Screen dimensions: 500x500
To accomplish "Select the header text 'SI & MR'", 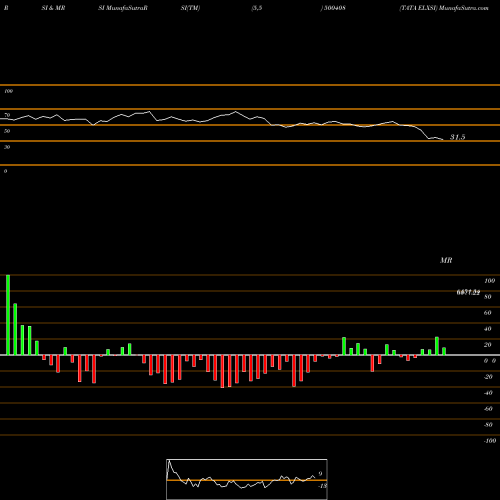I will click(53, 8).
